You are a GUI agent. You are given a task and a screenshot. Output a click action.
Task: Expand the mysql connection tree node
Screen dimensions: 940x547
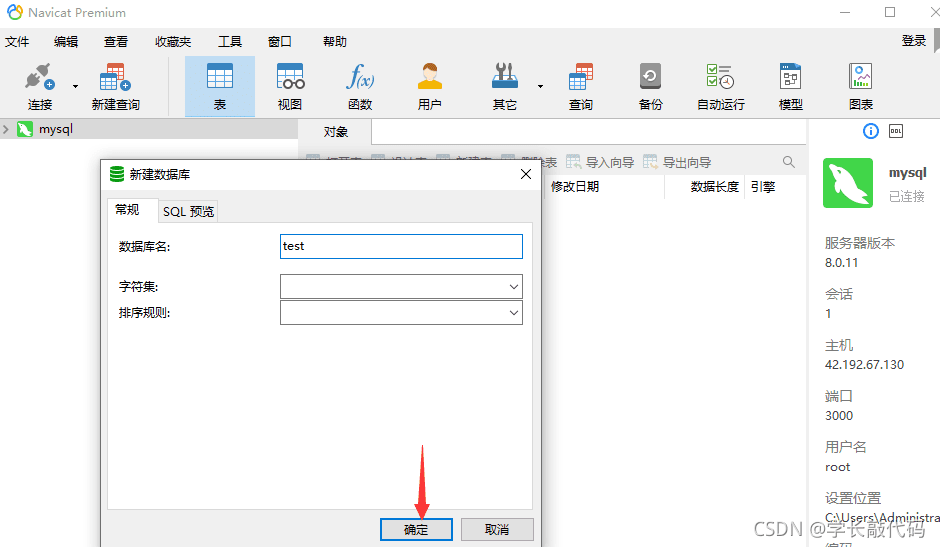tap(7, 129)
